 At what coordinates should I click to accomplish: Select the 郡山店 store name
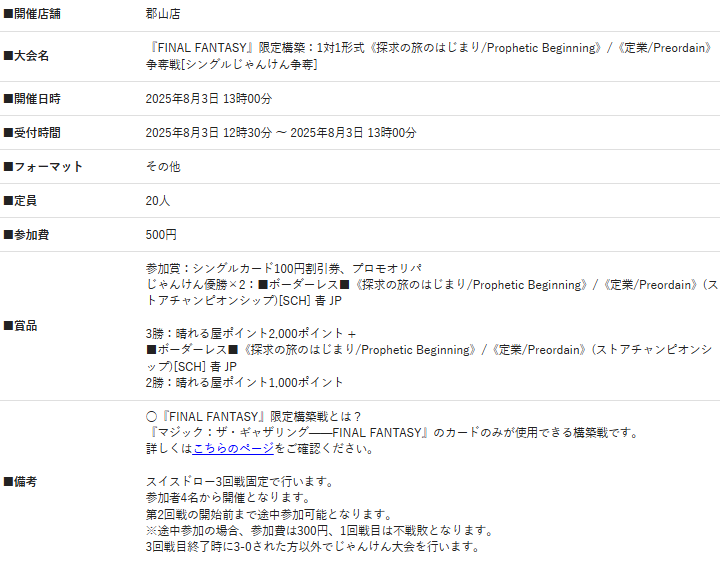click(x=163, y=14)
